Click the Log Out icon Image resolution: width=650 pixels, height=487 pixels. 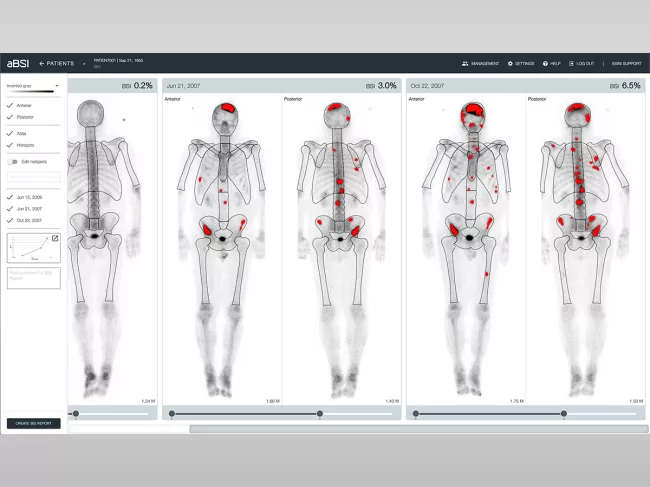click(572, 63)
